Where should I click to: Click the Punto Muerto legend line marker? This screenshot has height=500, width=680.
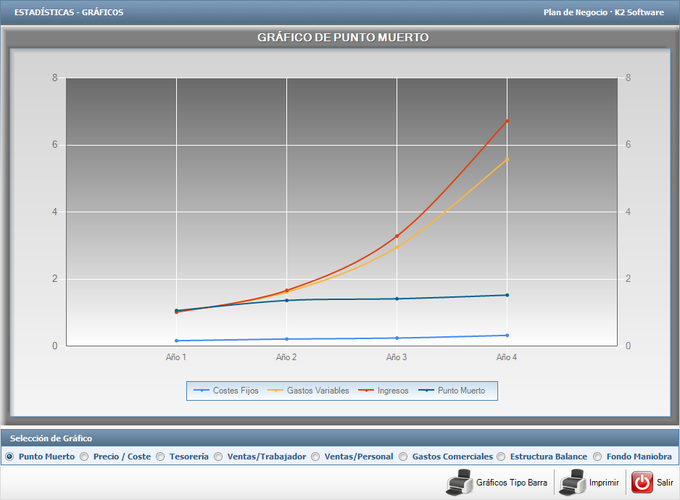point(426,390)
